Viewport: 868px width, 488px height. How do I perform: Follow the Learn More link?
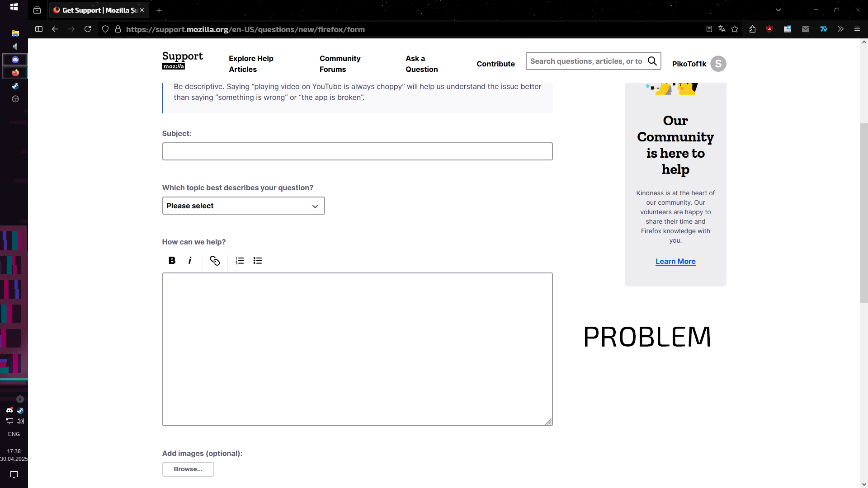pyautogui.click(x=675, y=261)
